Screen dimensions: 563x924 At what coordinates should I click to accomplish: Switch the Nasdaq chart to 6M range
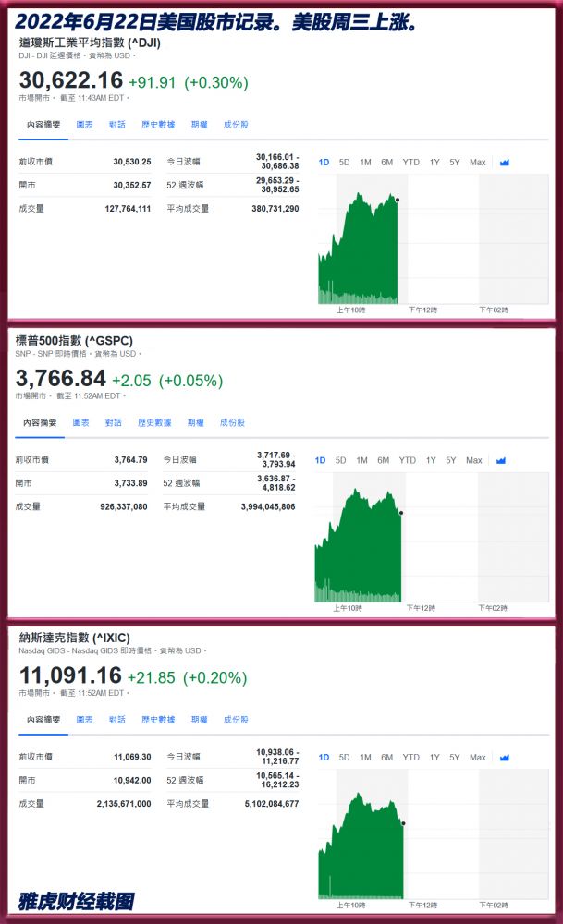point(386,758)
